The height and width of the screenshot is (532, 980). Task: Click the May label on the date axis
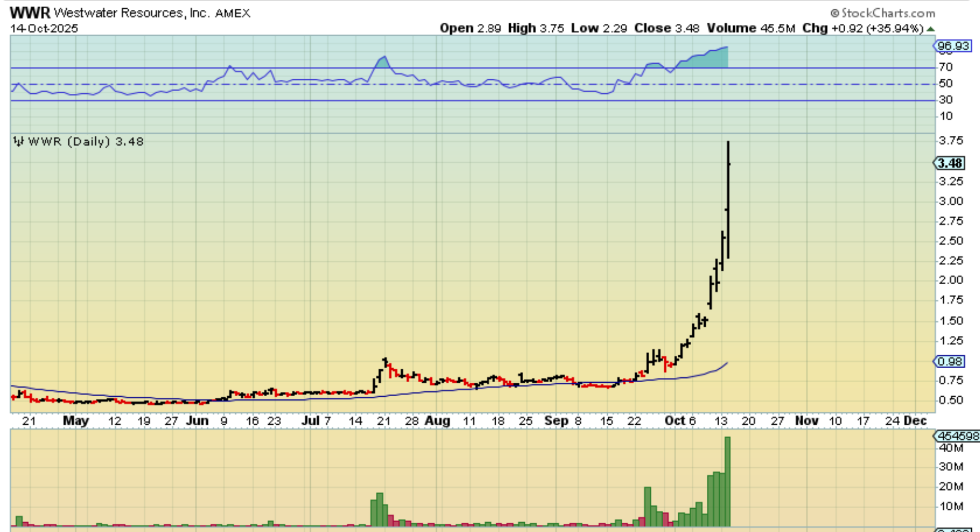coord(76,421)
